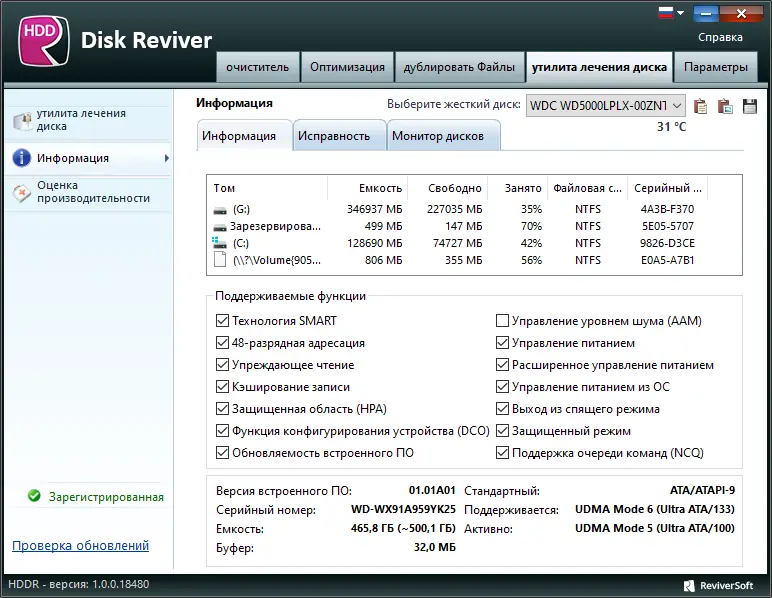Toggle Упреждающее чтение checkbox

[223, 365]
